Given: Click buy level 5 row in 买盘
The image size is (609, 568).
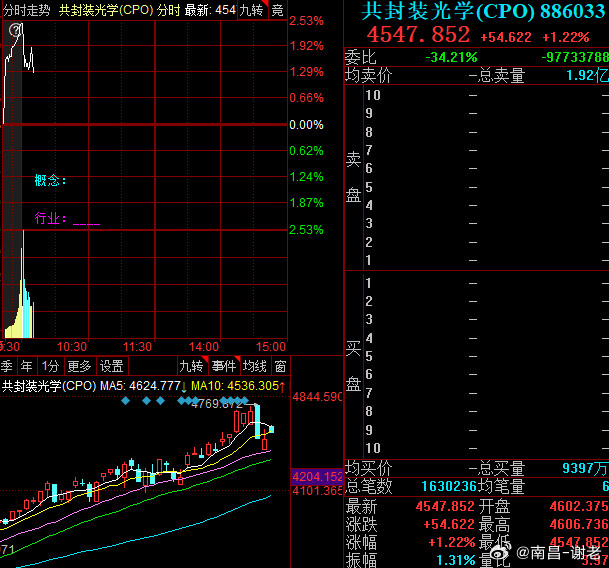Looking at the screenshot, I should coord(486,356).
